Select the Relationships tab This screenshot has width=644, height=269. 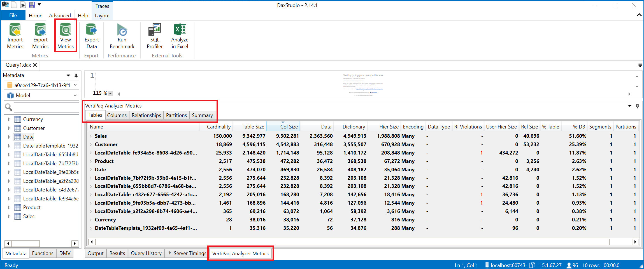pos(146,115)
